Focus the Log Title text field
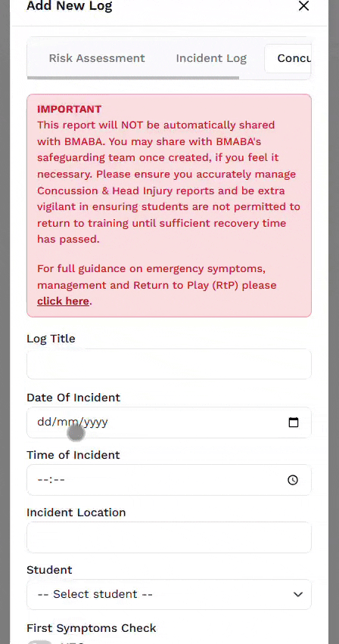Image resolution: width=339 pixels, height=644 pixels. click(x=169, y=364)
